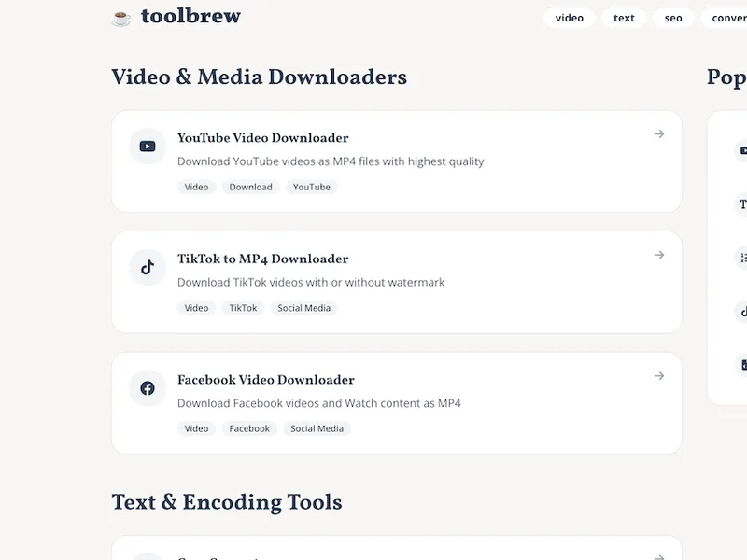Select the text category in top navigation
Viewport: 747px width, 560px height.
(624, 18)
